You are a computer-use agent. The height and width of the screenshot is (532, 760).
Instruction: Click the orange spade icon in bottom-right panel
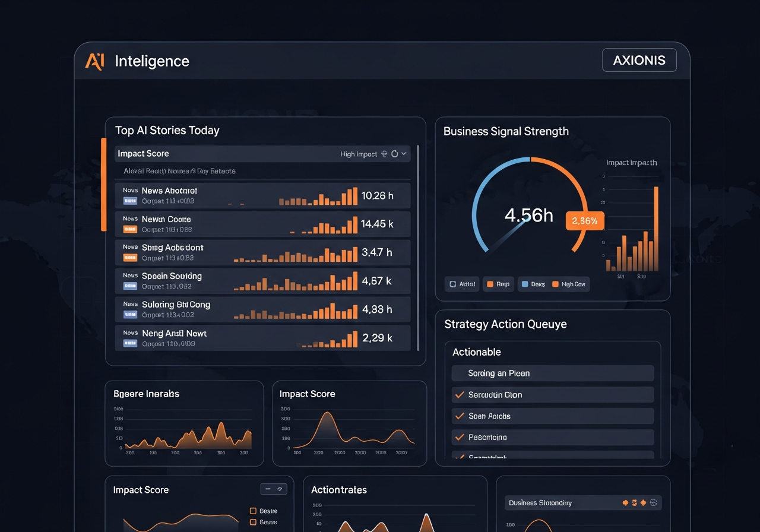pos(625,503)
